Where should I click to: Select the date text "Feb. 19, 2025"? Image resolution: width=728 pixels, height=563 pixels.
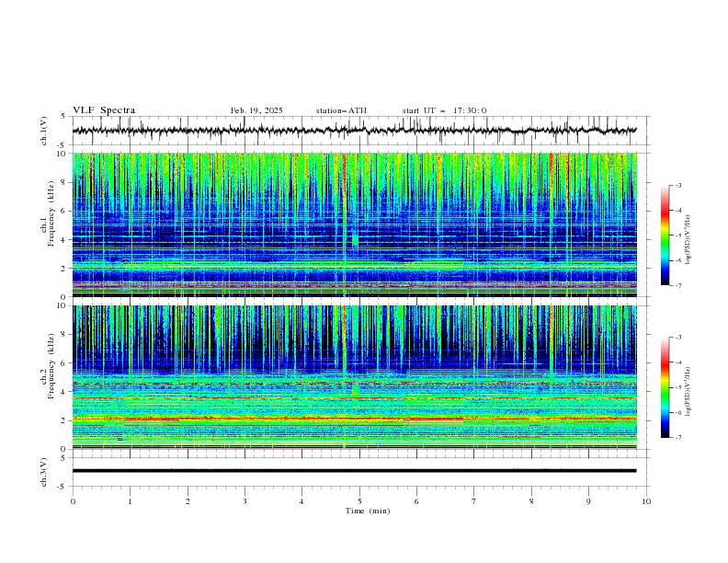256,110
